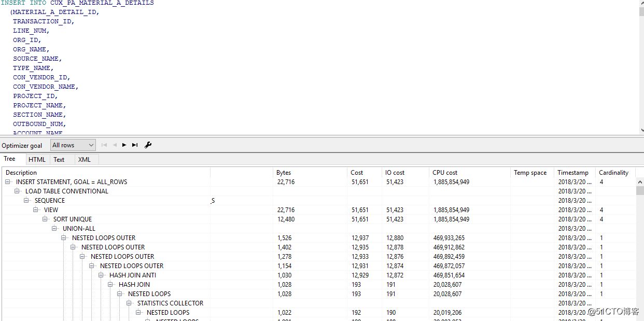The width and height of the screenshot is (644, 321).
Task: Go to first operation in explain plan
Action: point(104,145)
